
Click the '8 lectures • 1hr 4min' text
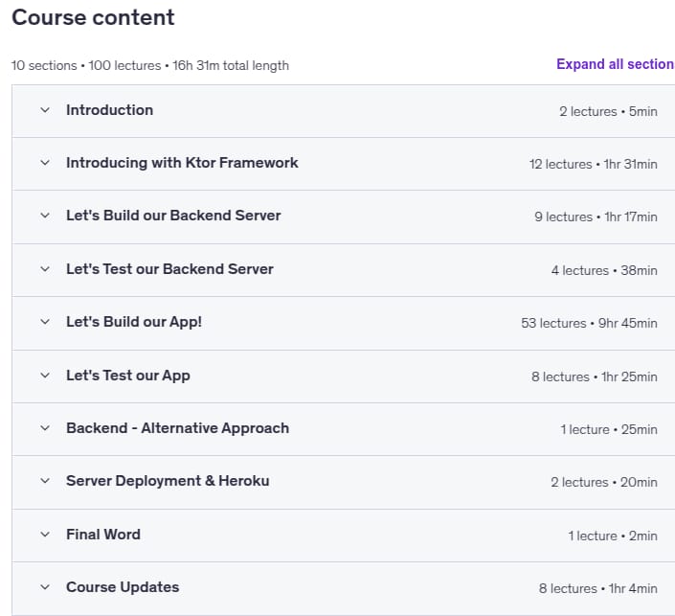pyautogui.click(x=598, y=588)
